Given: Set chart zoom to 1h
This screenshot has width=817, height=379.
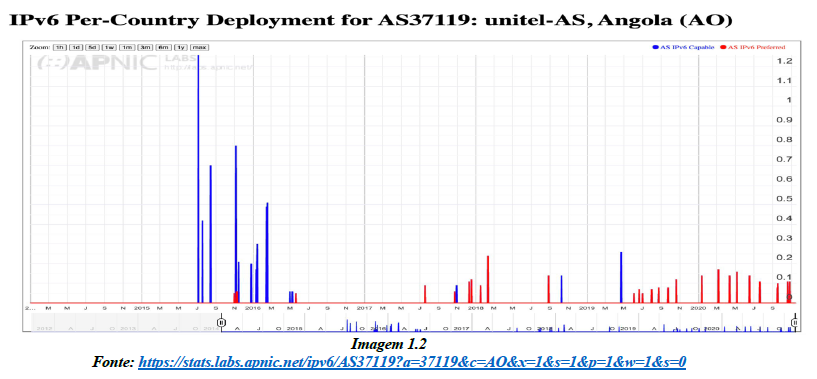Looking at the screenshot, I should coord(60,47).
